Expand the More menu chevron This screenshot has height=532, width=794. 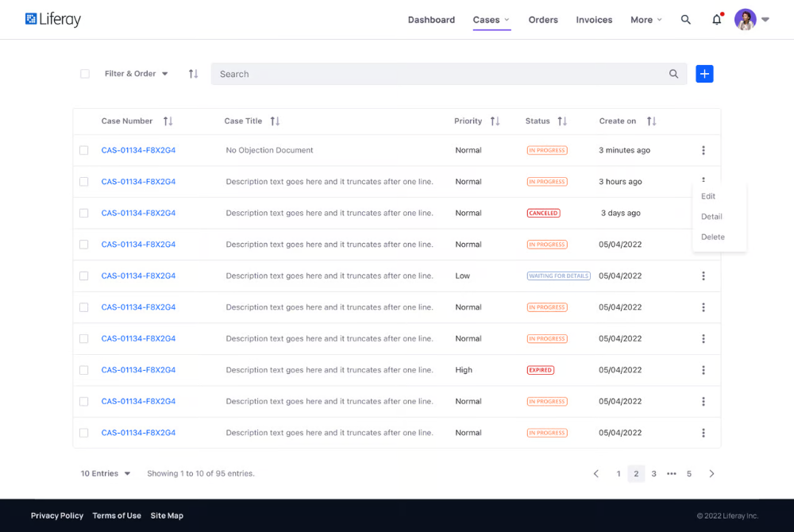pos(659,20)
